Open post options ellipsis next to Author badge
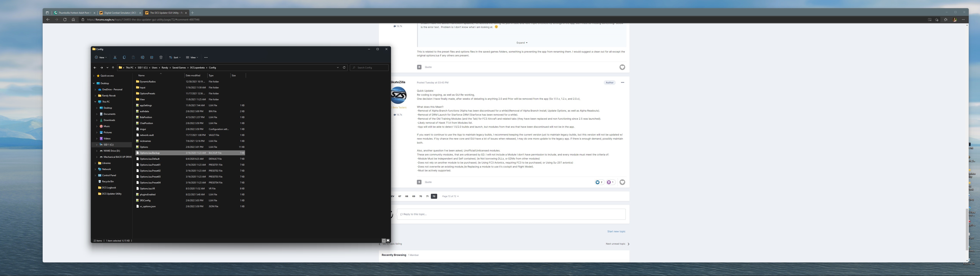The image size is (980, 276). coord(622,82)
